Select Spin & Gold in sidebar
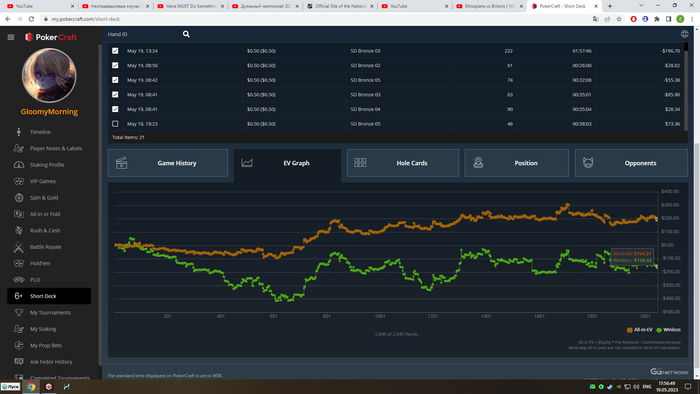 pos(44,198)
